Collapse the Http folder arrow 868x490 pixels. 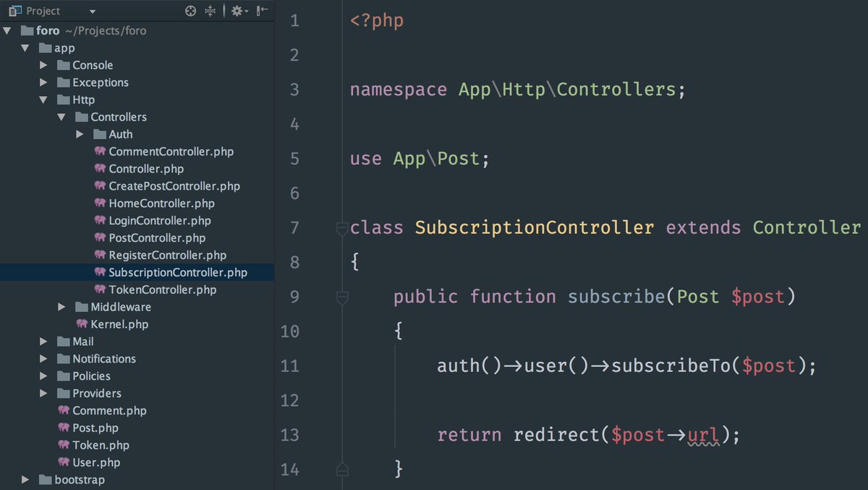click(43, 100)
